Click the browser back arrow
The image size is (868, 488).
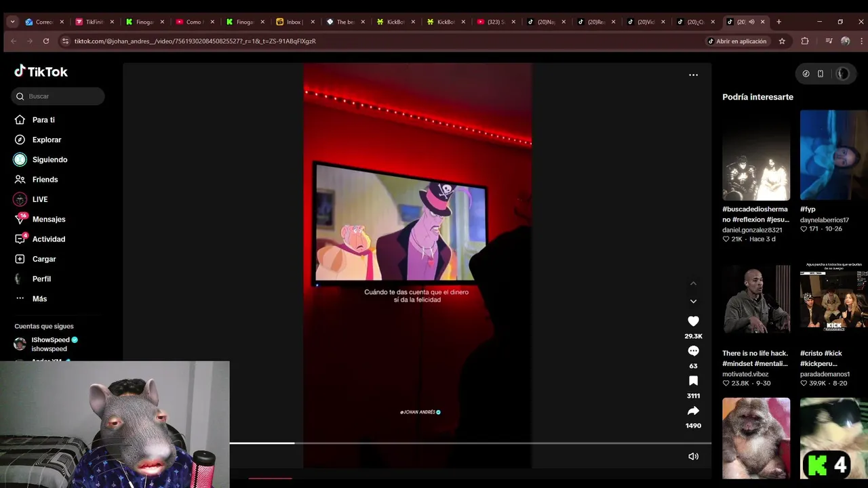(14, 41)
